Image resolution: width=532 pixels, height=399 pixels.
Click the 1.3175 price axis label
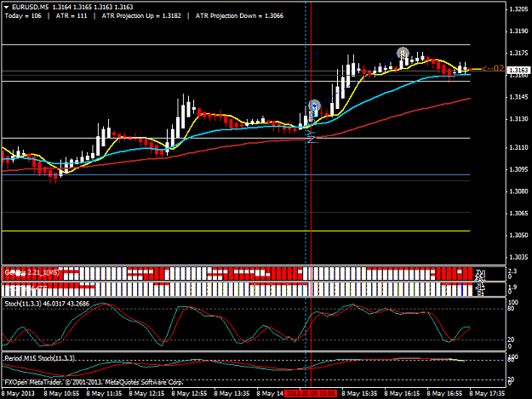518,54
